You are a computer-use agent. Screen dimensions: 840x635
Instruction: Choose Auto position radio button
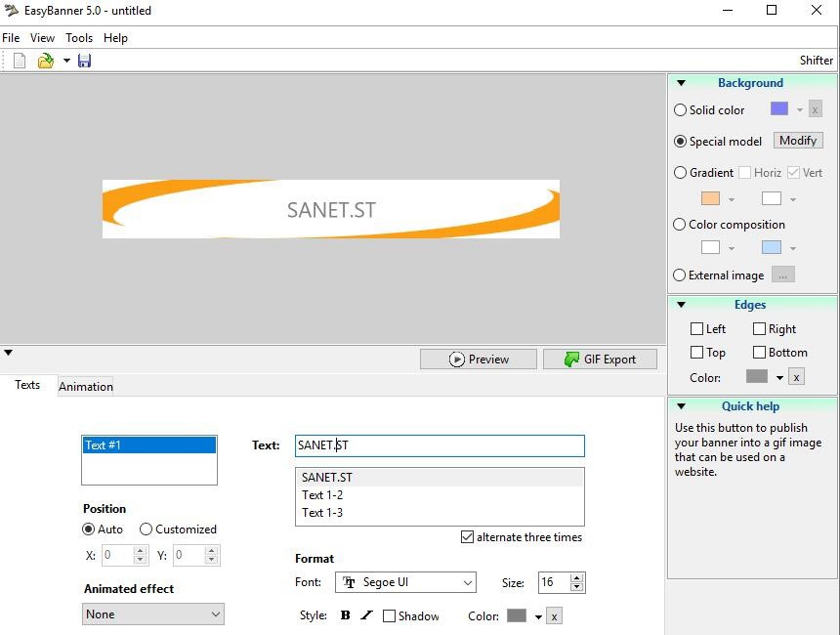tap(88, 529)
